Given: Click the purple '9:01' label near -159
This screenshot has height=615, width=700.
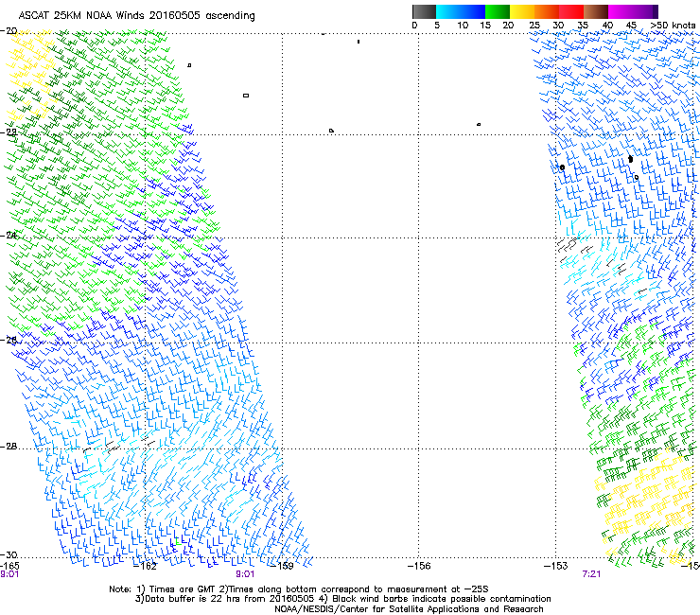Looking at the screenshot, I should [x=245, y=574].
